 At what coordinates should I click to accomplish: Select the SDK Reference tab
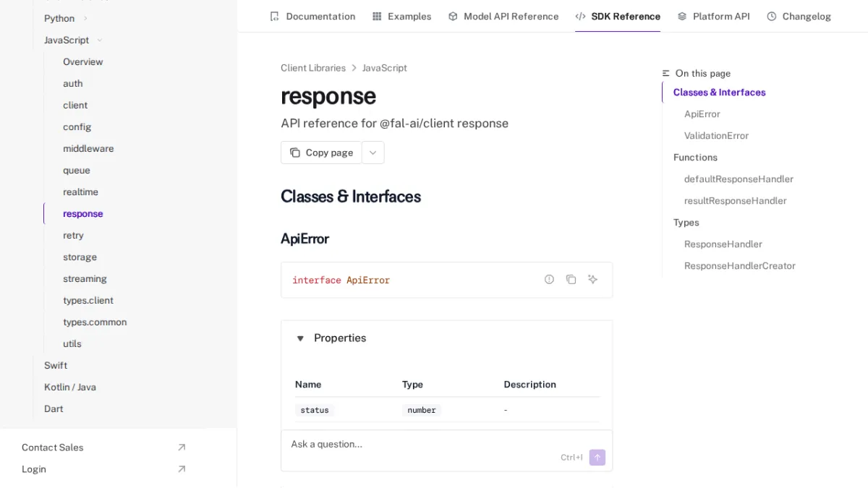click(x=618, y=16)
